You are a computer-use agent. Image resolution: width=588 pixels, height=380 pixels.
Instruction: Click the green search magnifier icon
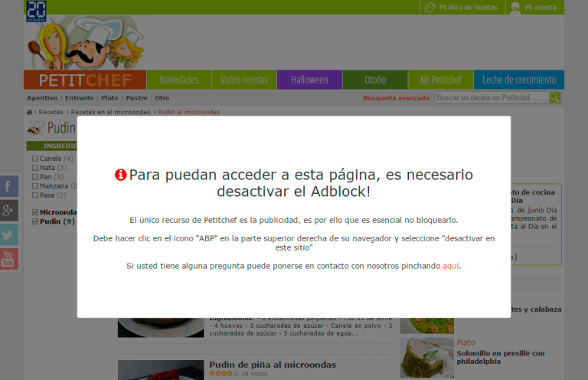554,97
